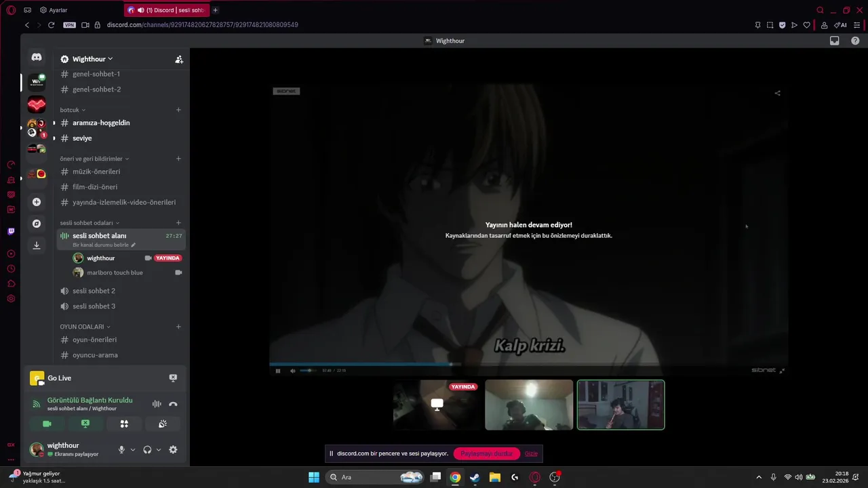
Task: Open Discord help question mark icon
Action: click(855, 41)
